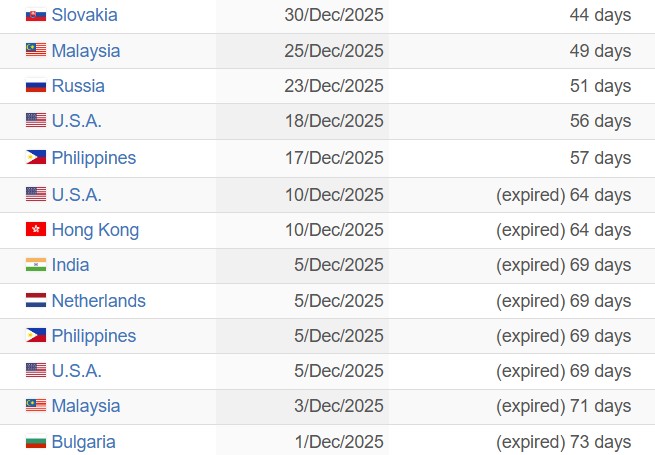Follow the Hong Kong link
Screen dimensions: 655x455
tap(95, 230)
